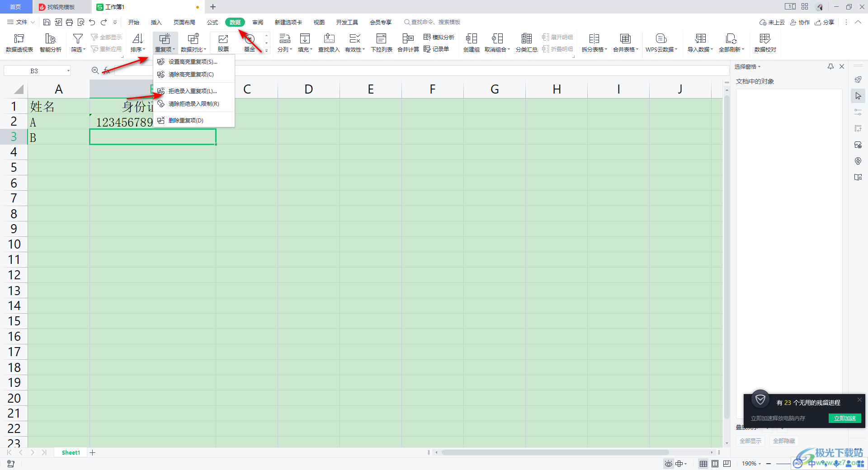
Task: Toggle eye-protection mode in status bar
Action: click(669, 464)
